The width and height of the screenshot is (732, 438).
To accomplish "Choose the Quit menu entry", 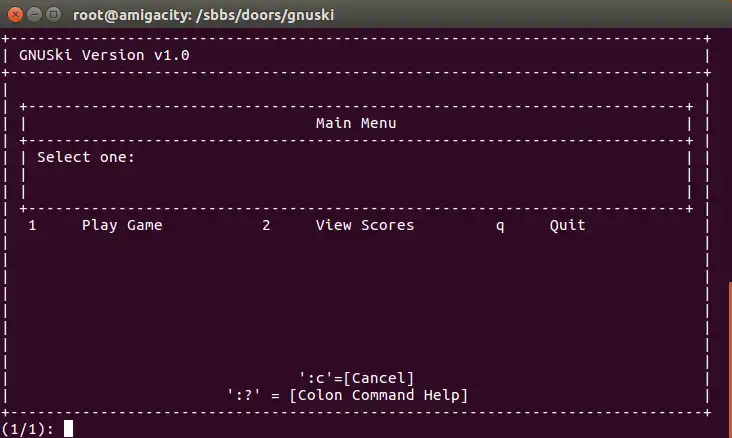I will pyautogui.click(x=567, y=226).
